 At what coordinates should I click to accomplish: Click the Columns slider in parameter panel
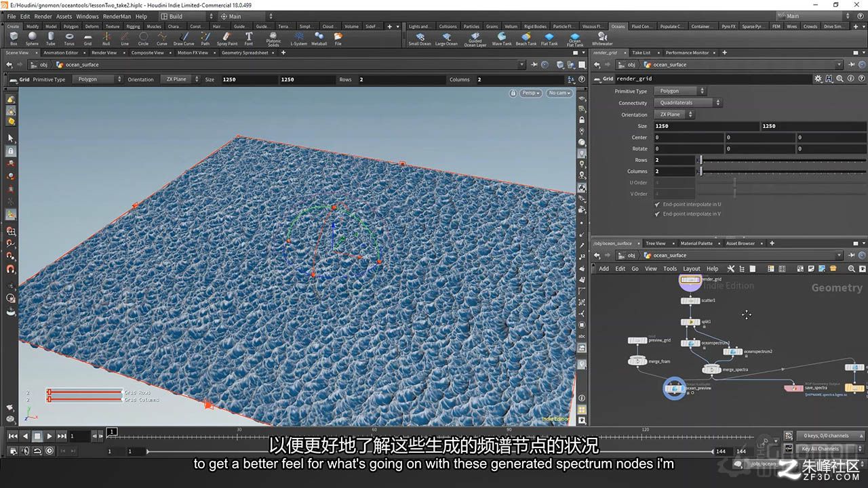pyautogui.click(x=783, y=171)
